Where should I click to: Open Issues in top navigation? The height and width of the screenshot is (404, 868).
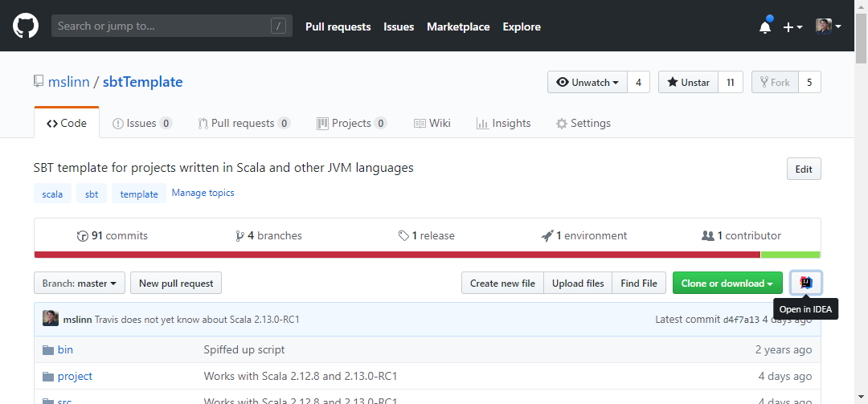pos(399,27)
